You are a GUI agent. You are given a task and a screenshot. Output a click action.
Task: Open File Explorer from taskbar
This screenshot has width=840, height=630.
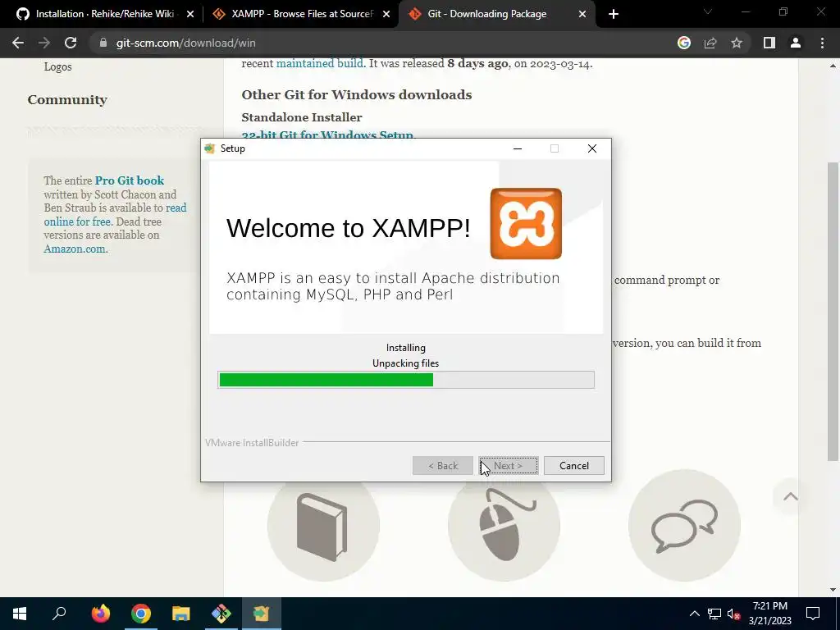click(x=181, y=614)
